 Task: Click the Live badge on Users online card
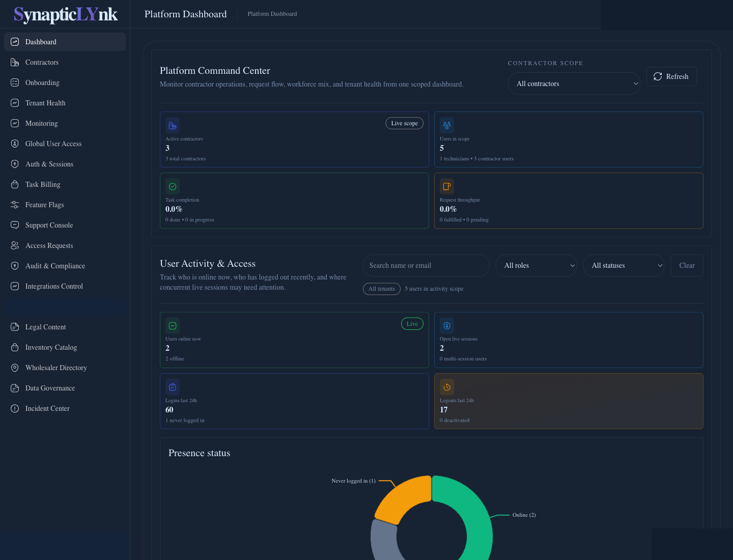tap(412, 324)
